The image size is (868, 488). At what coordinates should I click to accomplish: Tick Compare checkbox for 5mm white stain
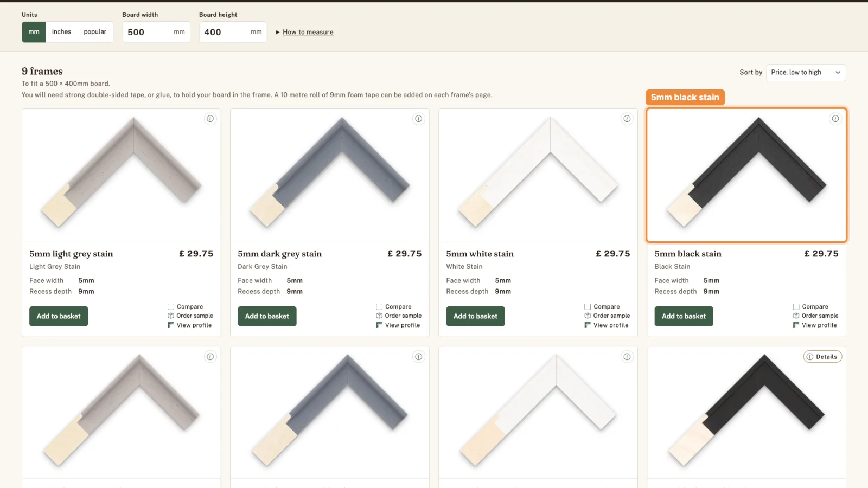(x=588, y=307)
